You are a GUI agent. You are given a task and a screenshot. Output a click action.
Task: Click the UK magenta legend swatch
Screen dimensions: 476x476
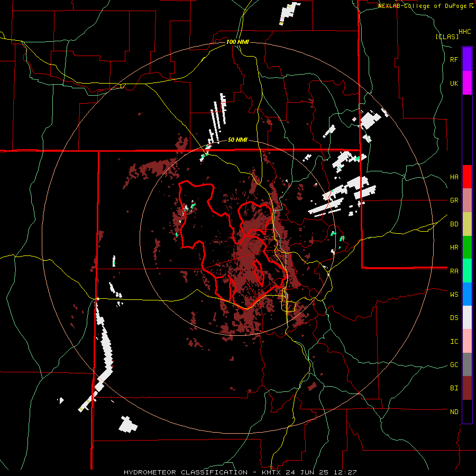point(467,83)
